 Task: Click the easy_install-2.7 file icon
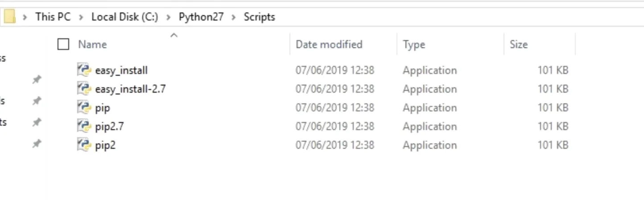click(x=84, y=89)
